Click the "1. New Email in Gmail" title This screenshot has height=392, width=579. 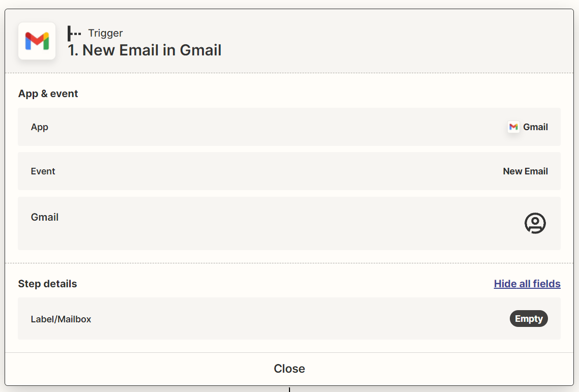(x=144, y=50)
